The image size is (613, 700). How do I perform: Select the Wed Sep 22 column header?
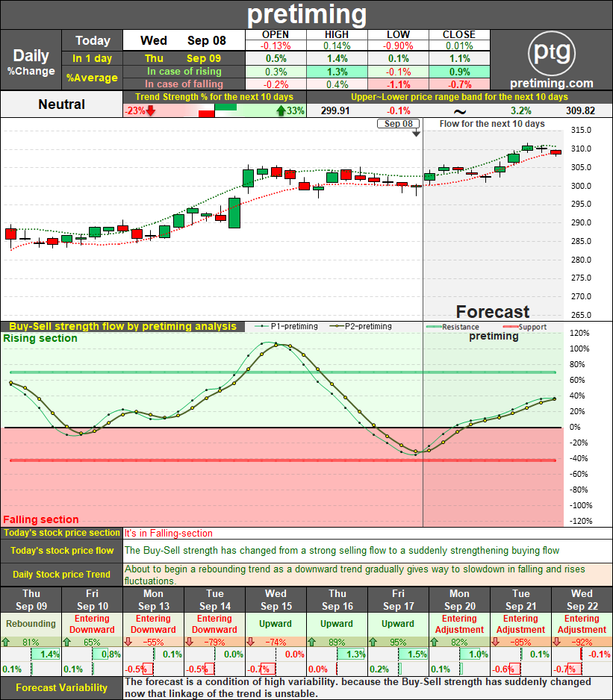click(x=582, y=599)
